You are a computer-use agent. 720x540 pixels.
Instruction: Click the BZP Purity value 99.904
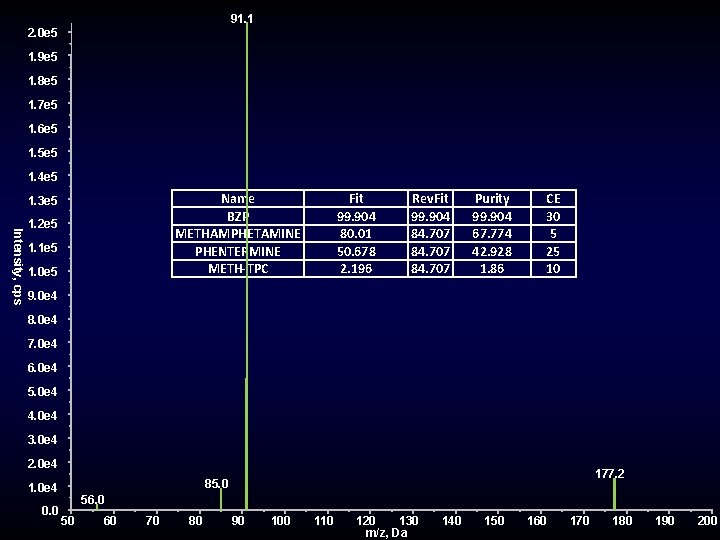492,216
